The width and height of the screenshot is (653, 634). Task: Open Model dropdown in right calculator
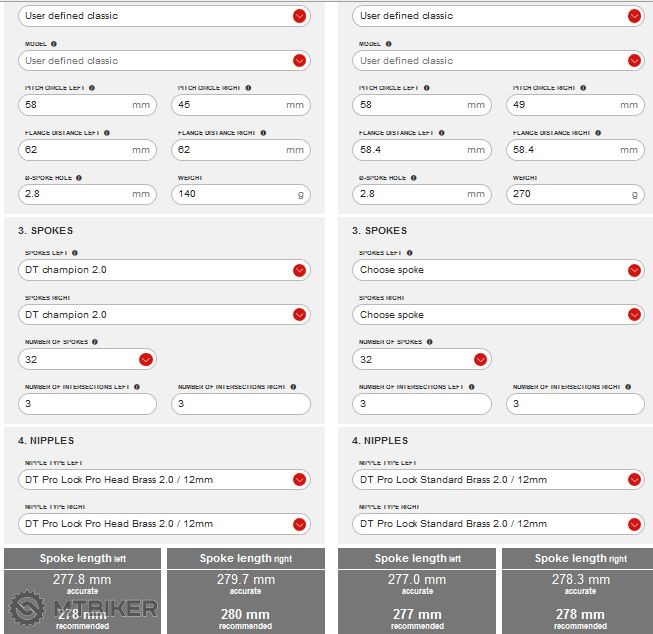point(498,60)
